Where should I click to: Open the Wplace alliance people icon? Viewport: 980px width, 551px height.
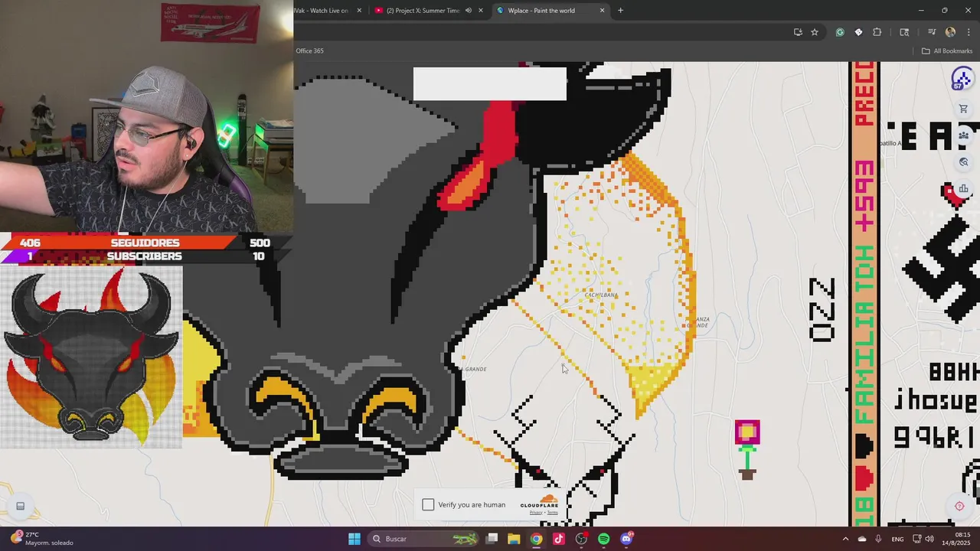963,135
